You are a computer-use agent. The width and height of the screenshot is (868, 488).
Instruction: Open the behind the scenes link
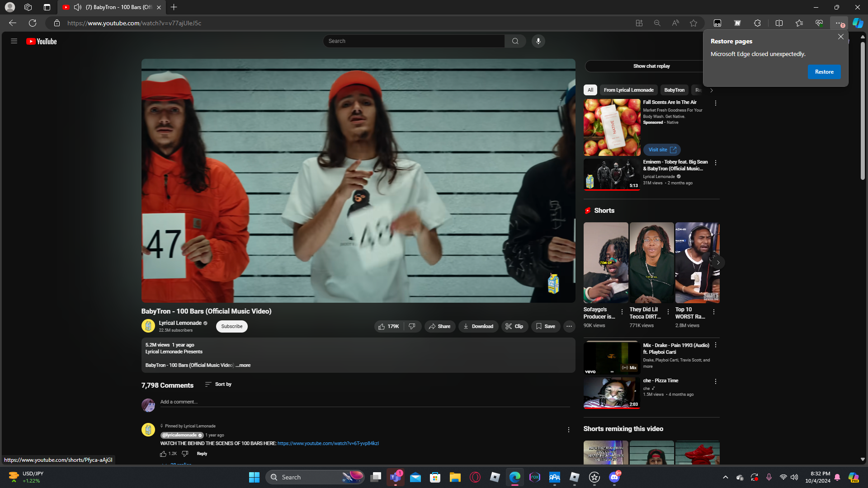[x=328, y=443]
